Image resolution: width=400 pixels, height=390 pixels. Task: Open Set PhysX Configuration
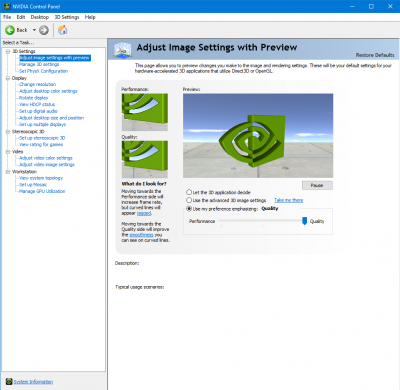pos(43,71)
